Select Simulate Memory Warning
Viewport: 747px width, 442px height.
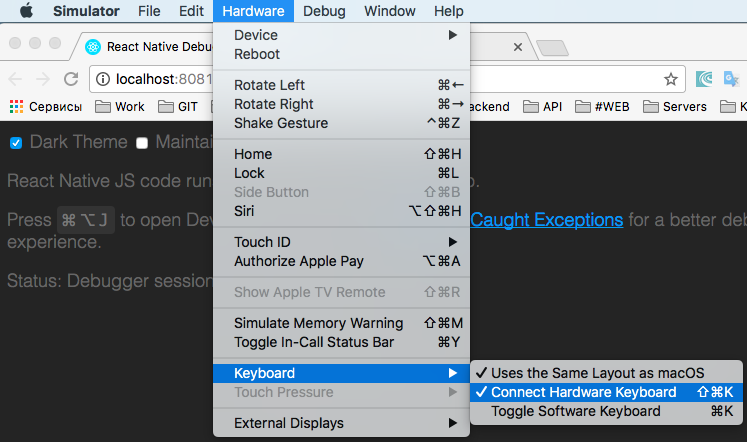(341, 323)
